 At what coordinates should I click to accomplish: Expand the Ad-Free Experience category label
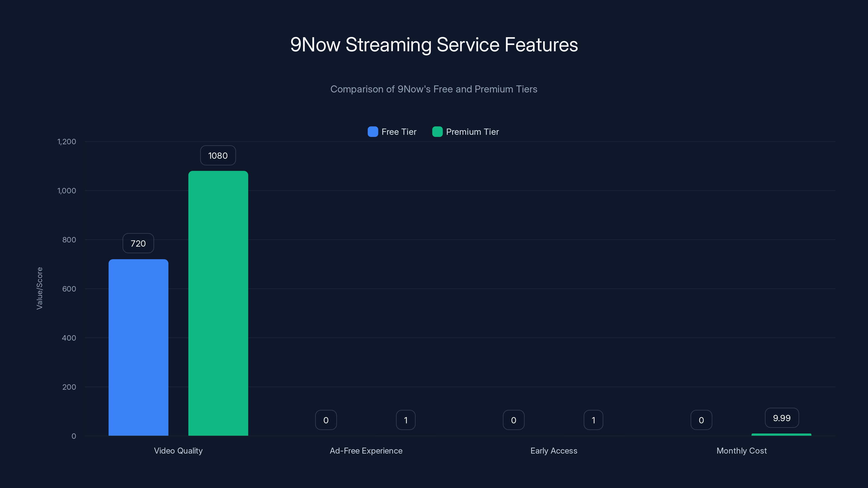[366, 451]
